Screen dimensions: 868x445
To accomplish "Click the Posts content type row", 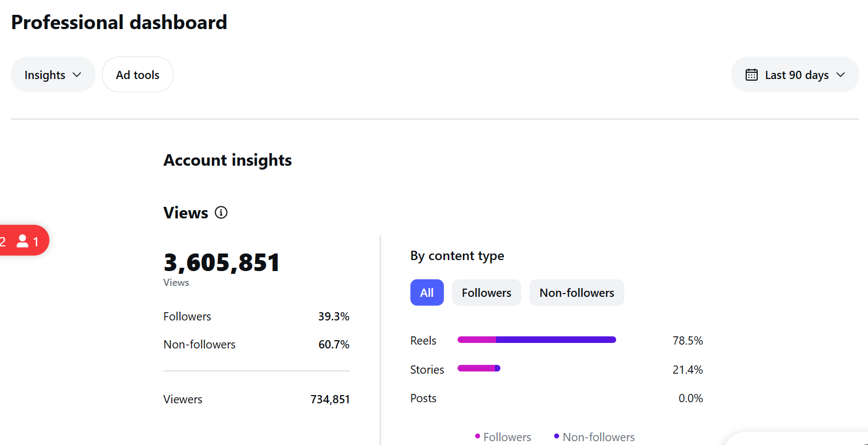I will [x=556, y=398].
